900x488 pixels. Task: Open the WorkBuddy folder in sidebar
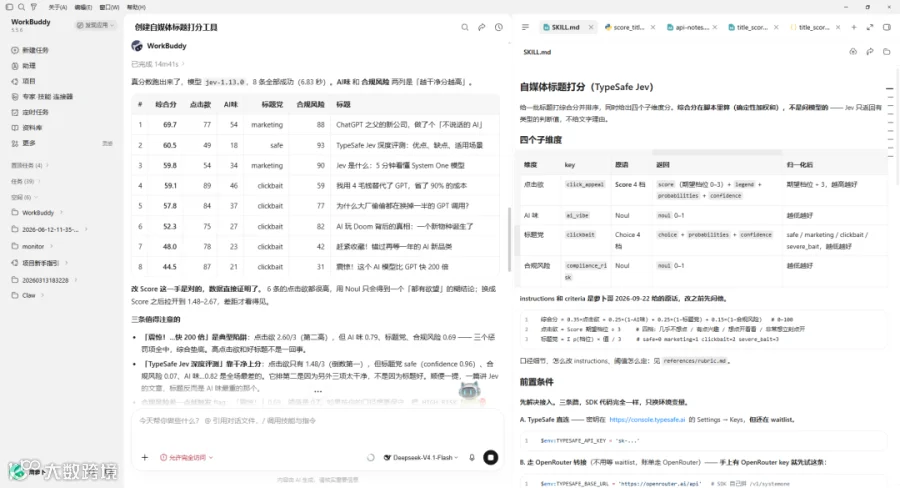point(37,212)
